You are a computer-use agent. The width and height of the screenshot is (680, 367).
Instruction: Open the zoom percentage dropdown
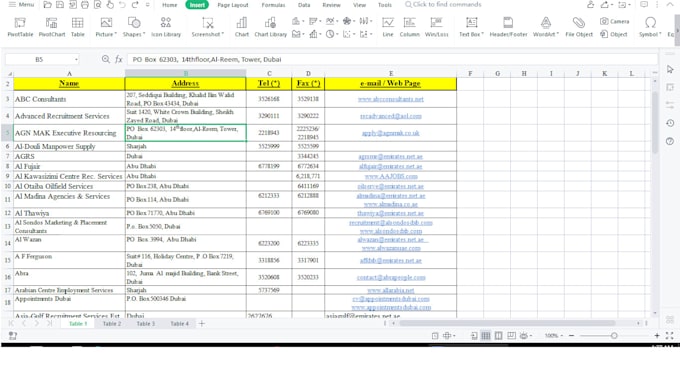[554, 335]
